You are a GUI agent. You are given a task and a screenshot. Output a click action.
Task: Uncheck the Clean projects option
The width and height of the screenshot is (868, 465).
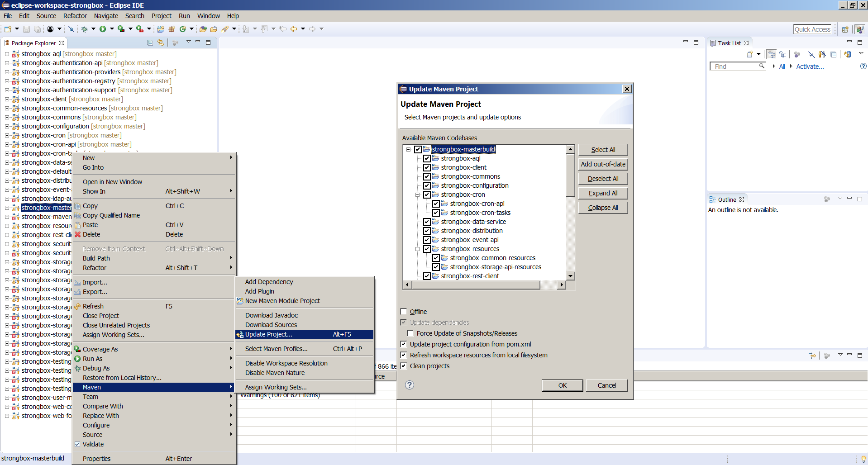tap(404, 366)
